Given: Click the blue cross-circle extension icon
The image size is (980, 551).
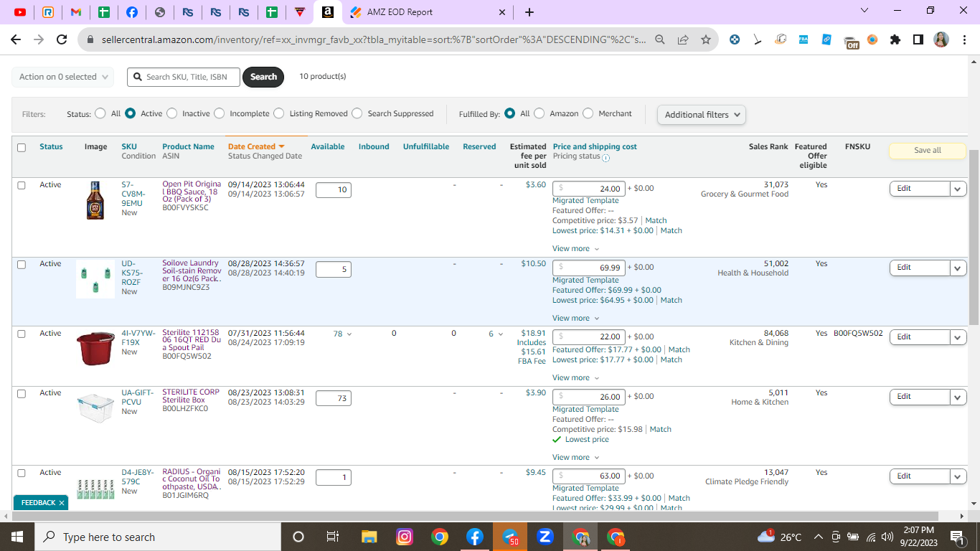Looking at the screenshot, I should coord(735,40).
